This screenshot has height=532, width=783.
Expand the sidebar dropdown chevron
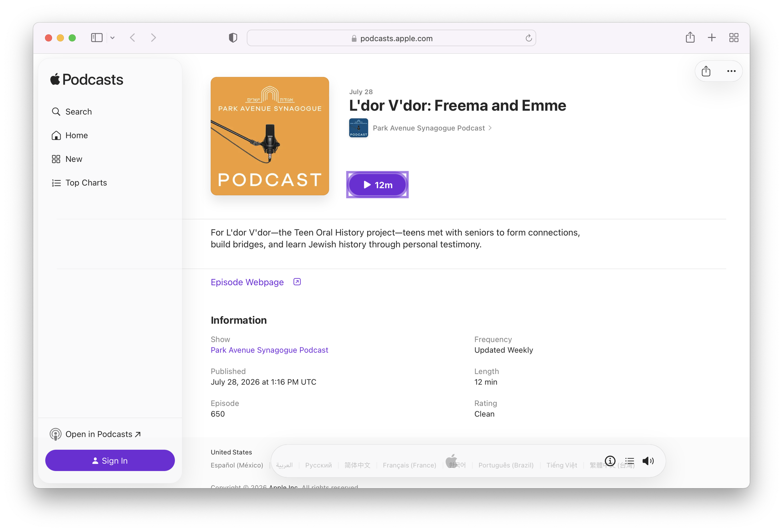coord(112,38)
